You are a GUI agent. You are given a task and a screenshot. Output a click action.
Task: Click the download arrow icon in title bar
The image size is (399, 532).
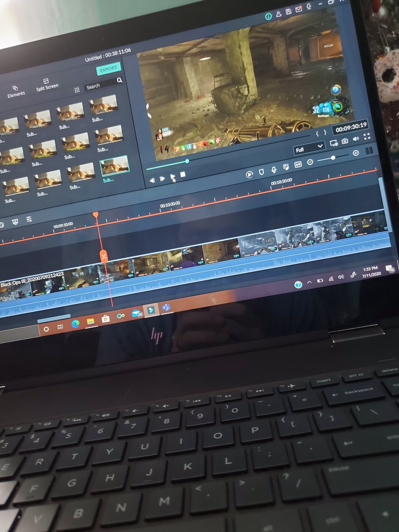(309, 7)
